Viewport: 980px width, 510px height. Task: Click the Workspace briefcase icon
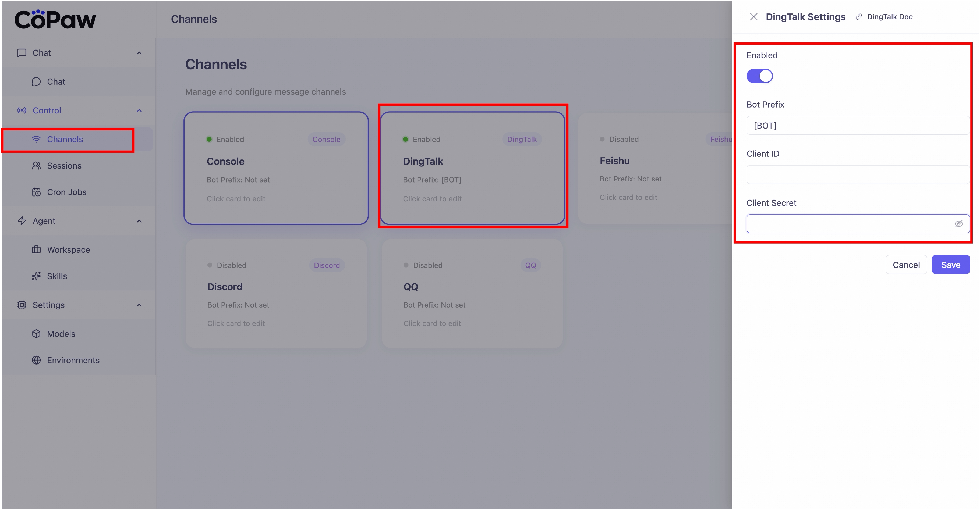(36, 250)
